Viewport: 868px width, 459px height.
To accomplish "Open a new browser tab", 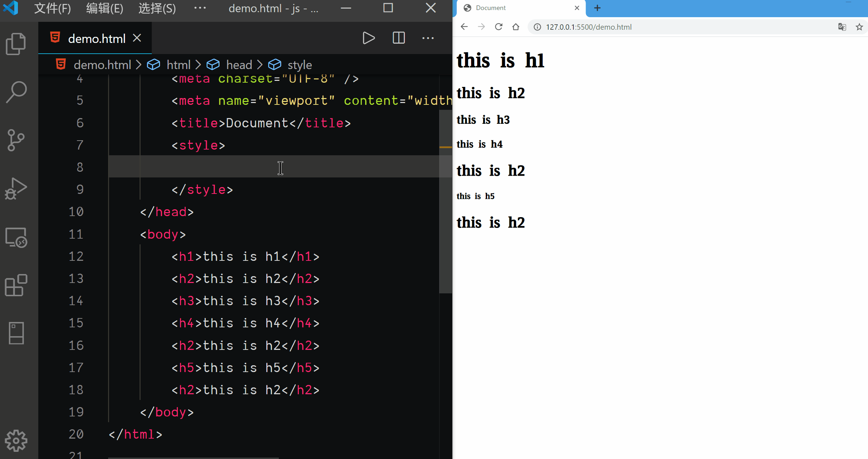I will click(x=597, y=8).
